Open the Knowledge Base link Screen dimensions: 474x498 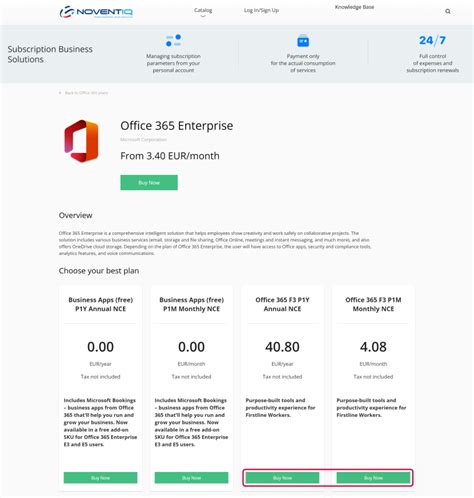pos(354,7)
